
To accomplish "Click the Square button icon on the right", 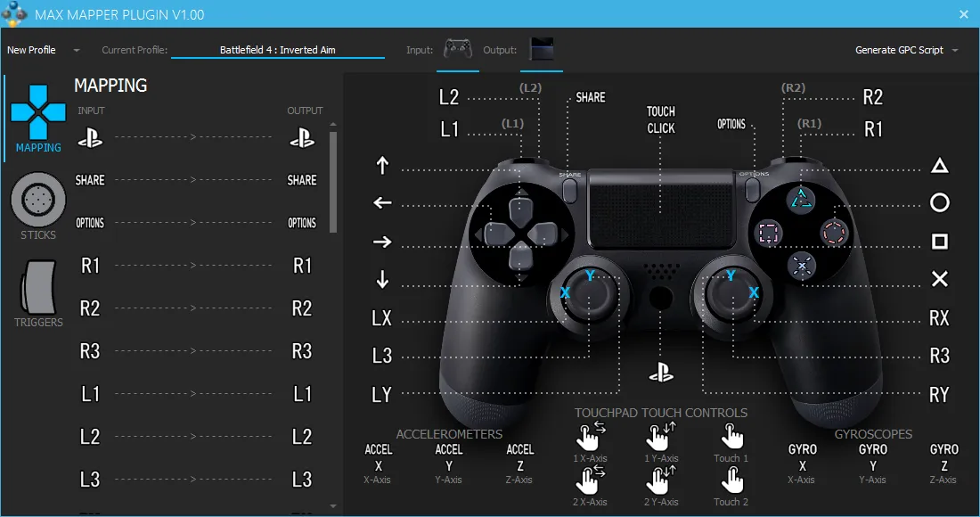I will pos(939,242).
